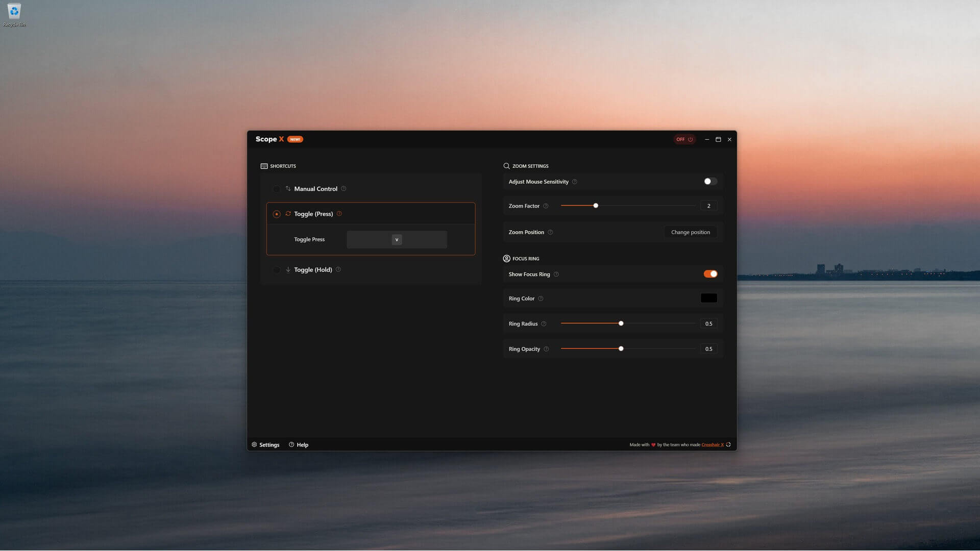Disable Show Focus Ring
The image size is (980, 551).
pos(710,273)
